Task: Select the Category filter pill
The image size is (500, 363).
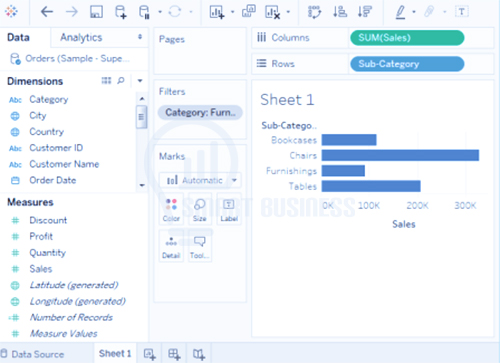Action: (200, 112)
